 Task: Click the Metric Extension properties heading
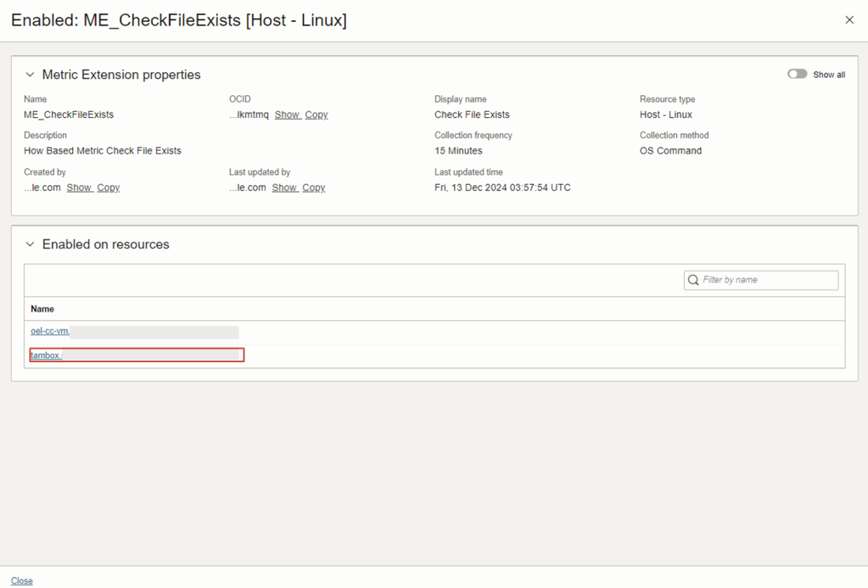(121, 75)
